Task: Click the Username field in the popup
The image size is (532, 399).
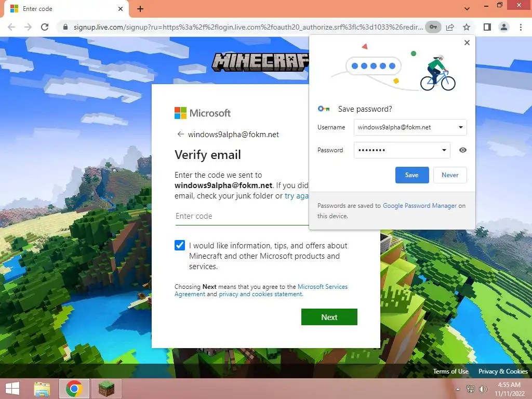Action: pyautogui.click(x=410, y=127)
